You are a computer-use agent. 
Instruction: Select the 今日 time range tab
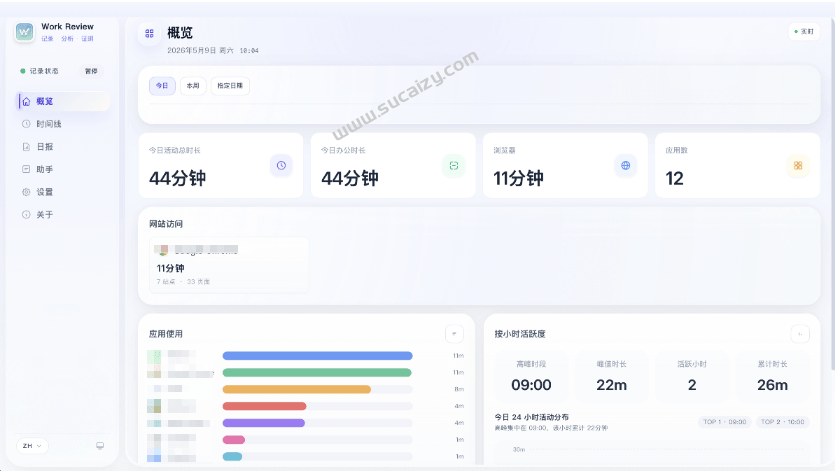point(162,85)
